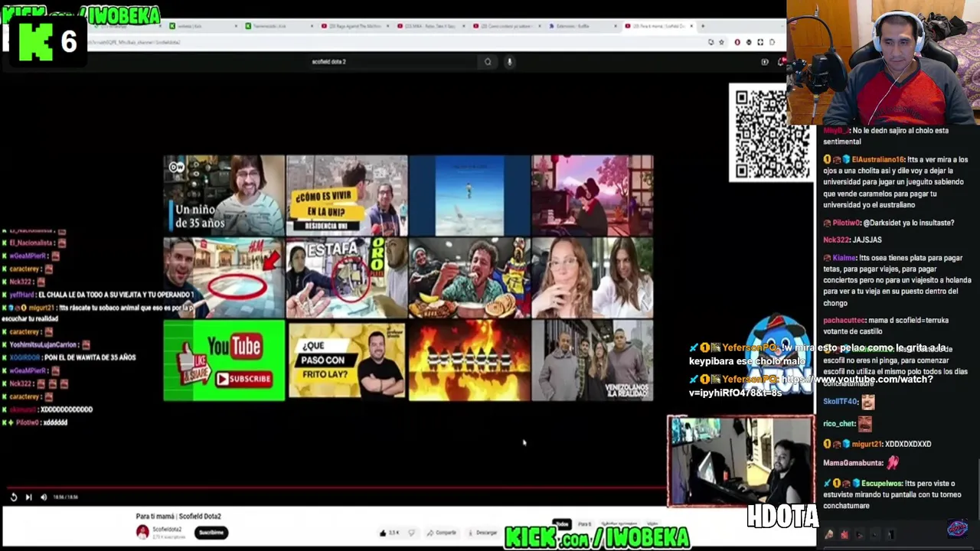Click rico_chet username in chat
The image size is (980, 551).
tap(839, 424)
